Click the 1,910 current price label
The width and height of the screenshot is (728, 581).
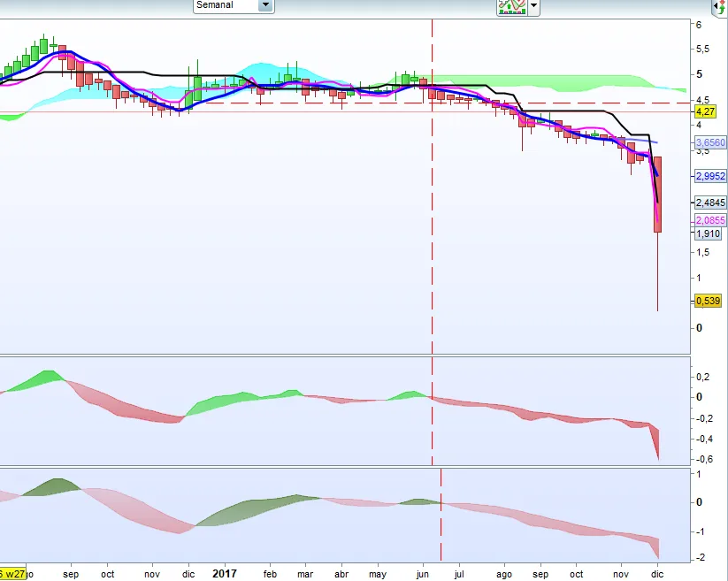pos(708,234)
